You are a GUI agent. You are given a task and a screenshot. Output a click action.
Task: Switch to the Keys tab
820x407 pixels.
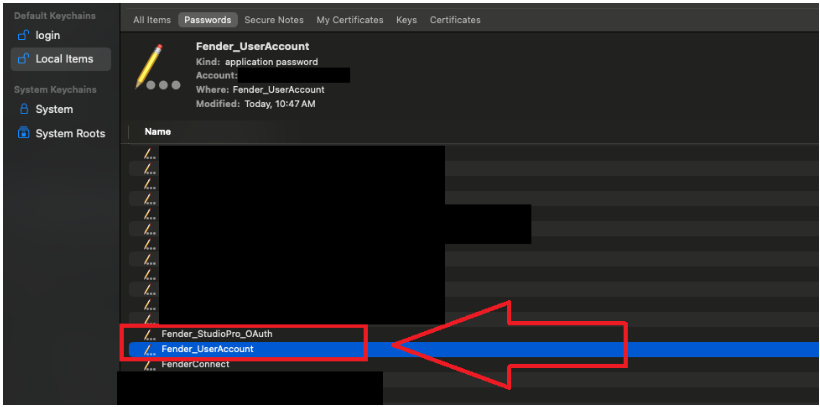(x=406, y=20)
